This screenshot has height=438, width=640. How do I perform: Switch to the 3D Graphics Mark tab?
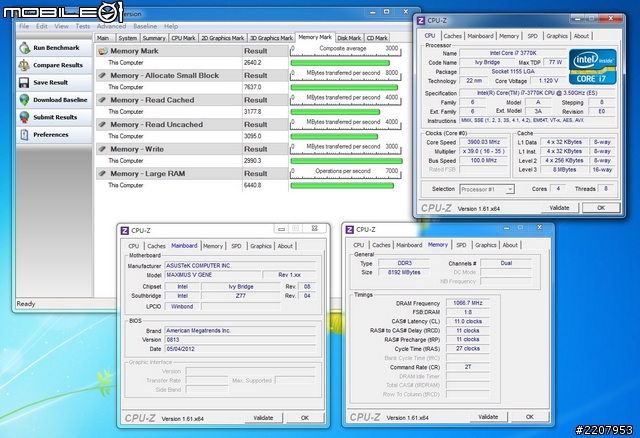[271, 38]
